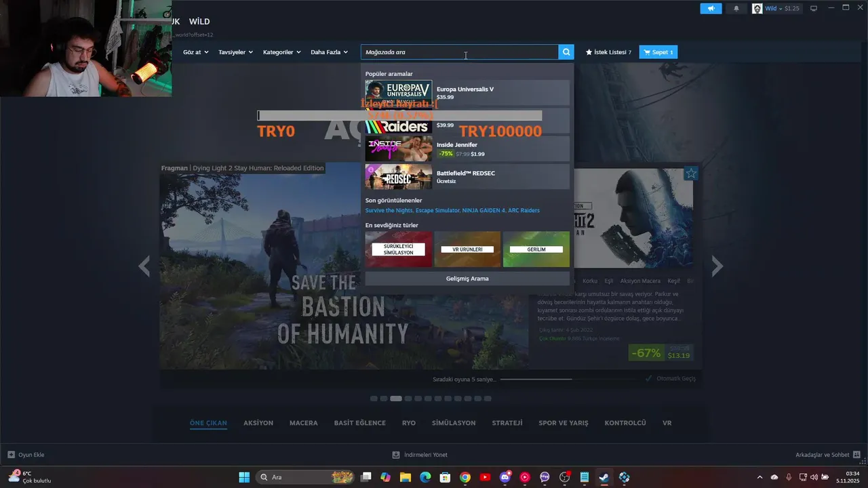Open recently viewed ARC Raiders link
The width and height of the screenshot is (868, 488).
pos(524,211)
